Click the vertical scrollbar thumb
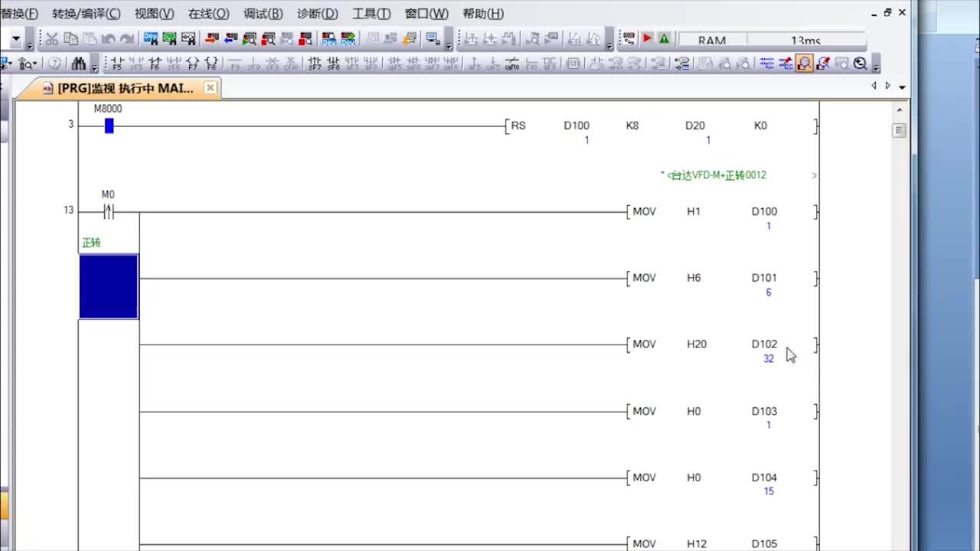 [900, 131]
